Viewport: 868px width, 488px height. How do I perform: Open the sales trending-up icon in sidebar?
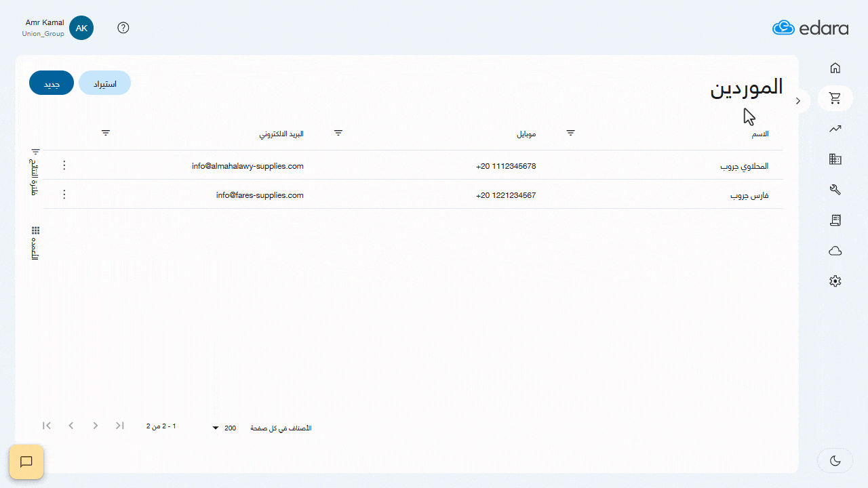pyautogui.click(x=835, y=129)
